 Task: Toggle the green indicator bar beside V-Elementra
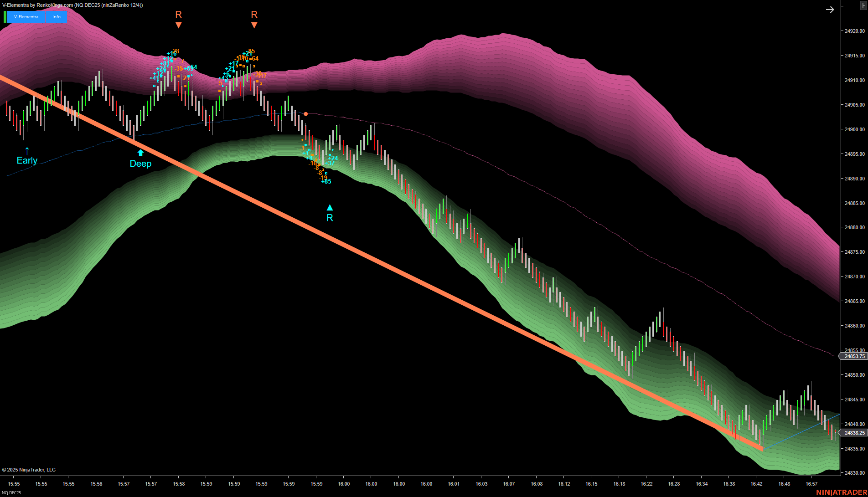[5, 16]
